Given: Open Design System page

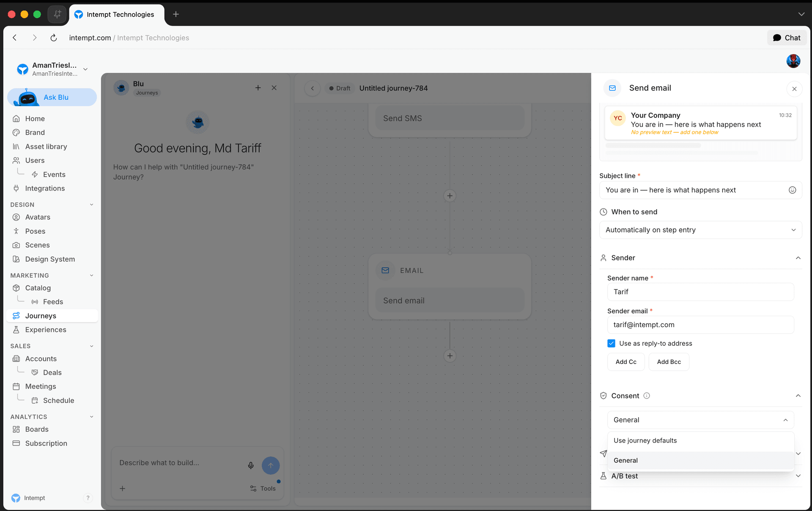Looking at the screenshot, I should (x=50, y=259).
